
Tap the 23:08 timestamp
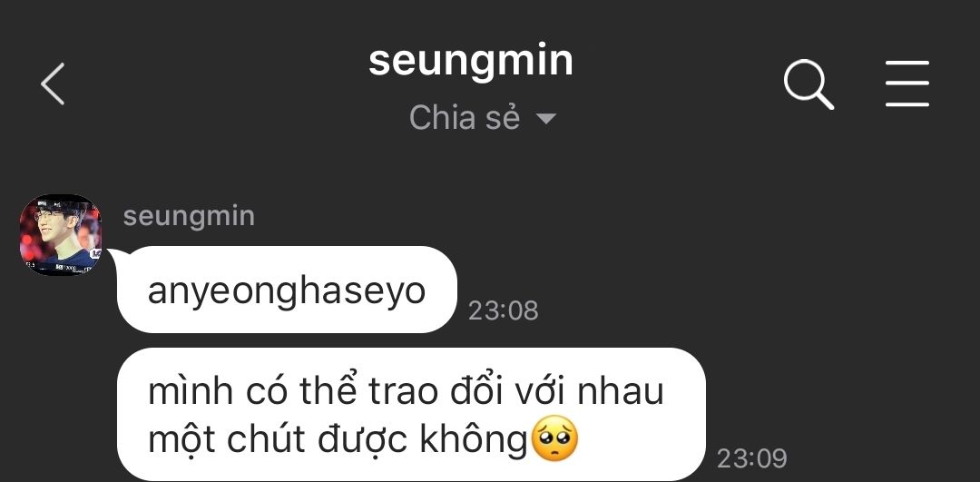tap(503, 310)
